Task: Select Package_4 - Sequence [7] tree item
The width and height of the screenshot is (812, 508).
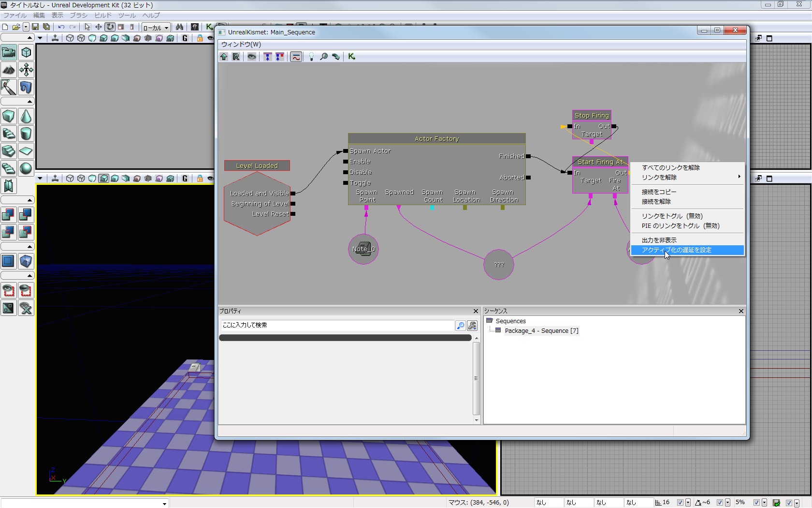Action: (x=541, y=331)
